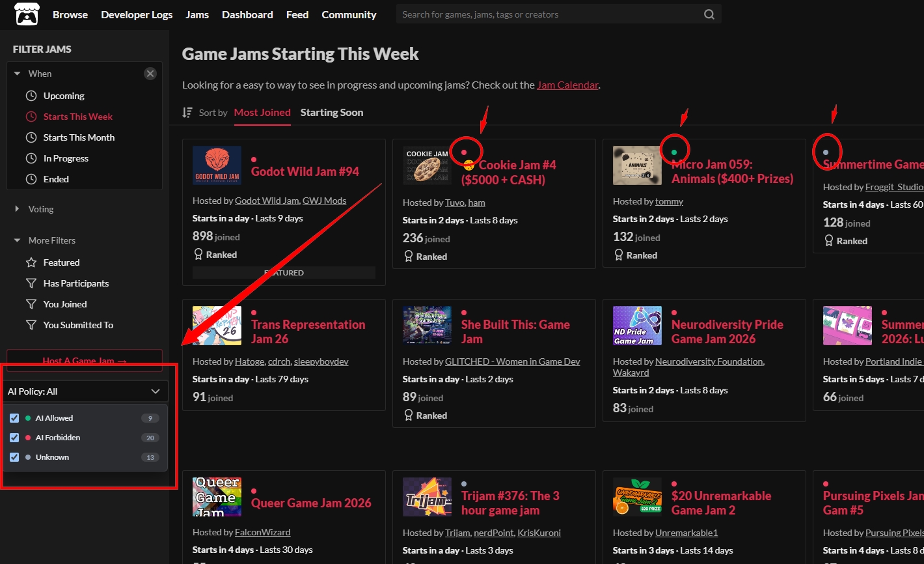Open the AI Policy: All dropdown
The height and width of the screenshot is (564, 924).
85,391
